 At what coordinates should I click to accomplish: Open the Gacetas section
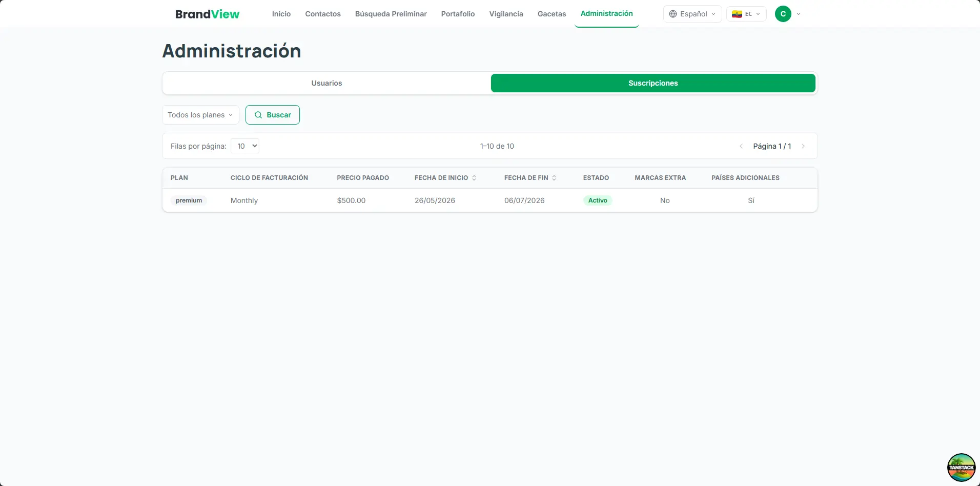point(552,14)
